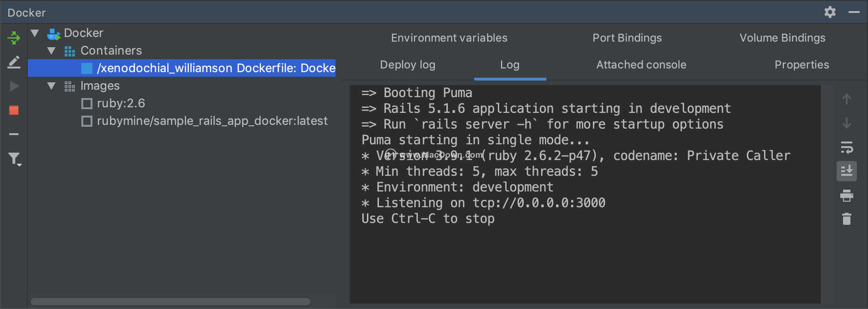
Task: Collapse the Docker root node
Action: [35, 33]
